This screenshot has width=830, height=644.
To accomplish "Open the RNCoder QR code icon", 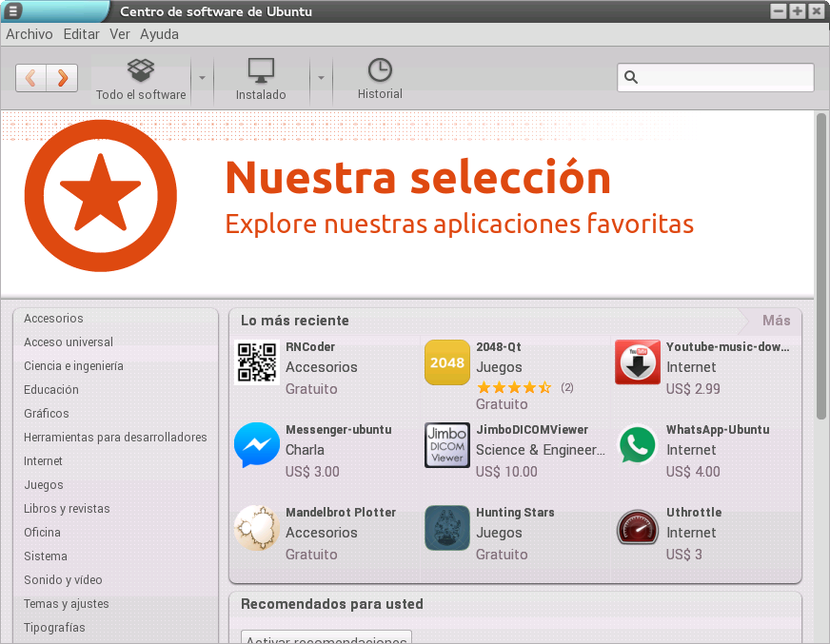I will [257, 362].
